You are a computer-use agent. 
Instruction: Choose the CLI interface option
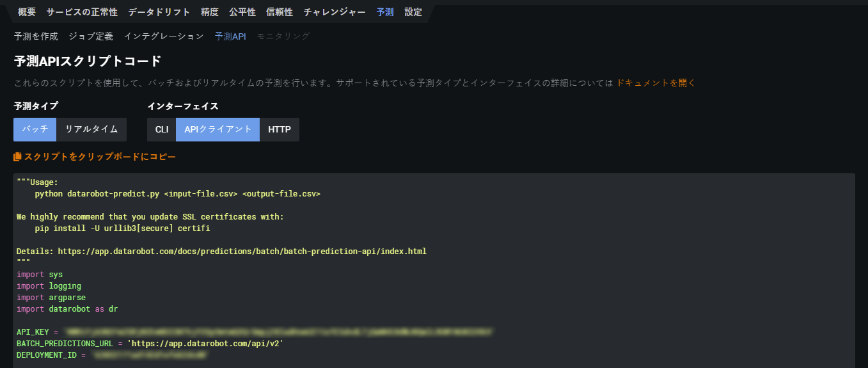162,129
